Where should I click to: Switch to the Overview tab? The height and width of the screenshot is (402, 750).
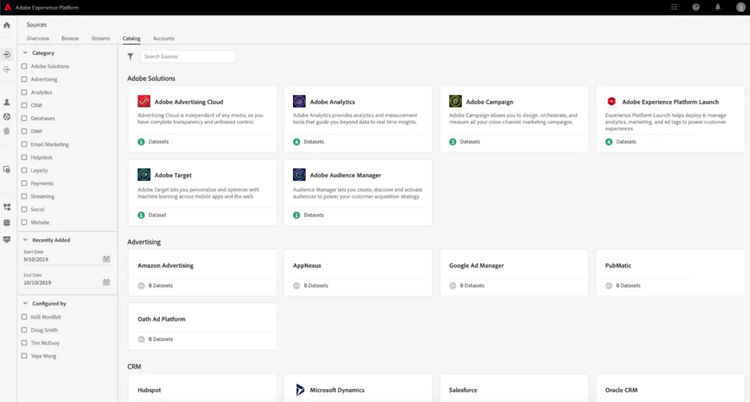[38, 38]
